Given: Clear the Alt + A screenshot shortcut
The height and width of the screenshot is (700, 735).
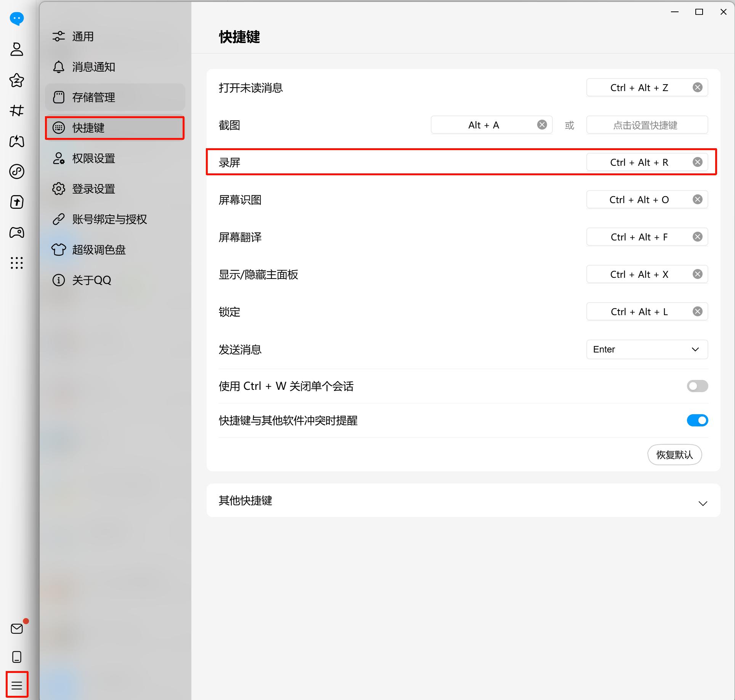Looking at the screenshot, I should coord(542,125).
